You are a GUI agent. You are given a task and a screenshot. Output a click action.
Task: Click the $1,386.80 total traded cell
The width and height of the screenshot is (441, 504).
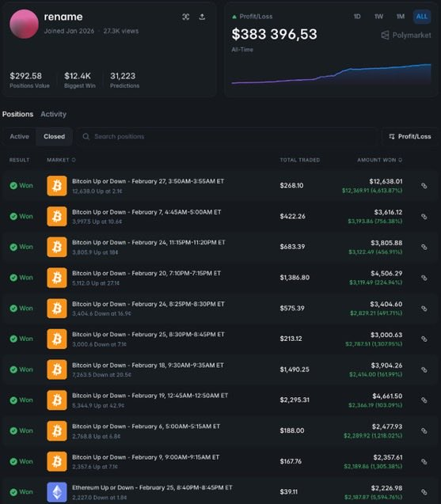coord(295,278)
